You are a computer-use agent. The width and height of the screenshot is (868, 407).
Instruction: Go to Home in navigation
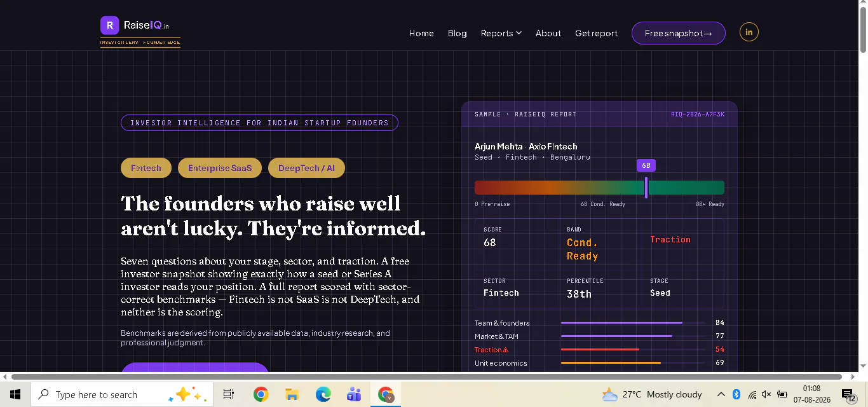click(x=421, y=33)
